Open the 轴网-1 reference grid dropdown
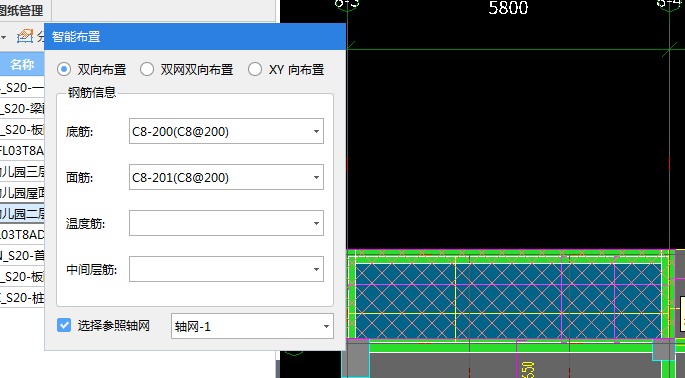Viewport: 685px width, 378px height. (326, 326)
